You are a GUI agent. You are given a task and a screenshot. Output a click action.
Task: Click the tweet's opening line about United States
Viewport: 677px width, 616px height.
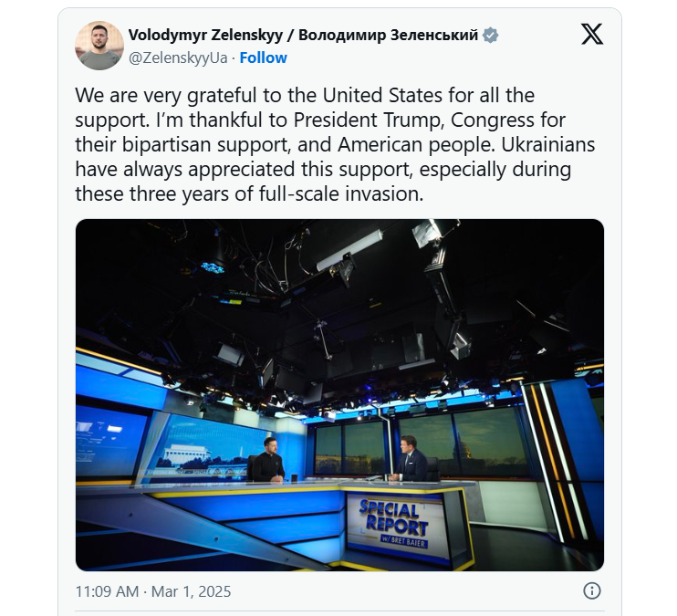tap(305, 96)
